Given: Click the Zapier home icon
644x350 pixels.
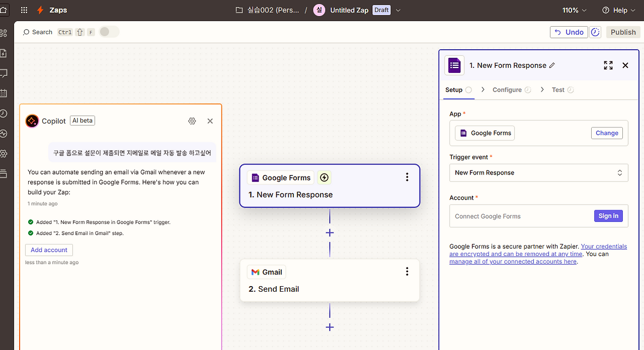Looking at the screenshot, I should point(4,10).
